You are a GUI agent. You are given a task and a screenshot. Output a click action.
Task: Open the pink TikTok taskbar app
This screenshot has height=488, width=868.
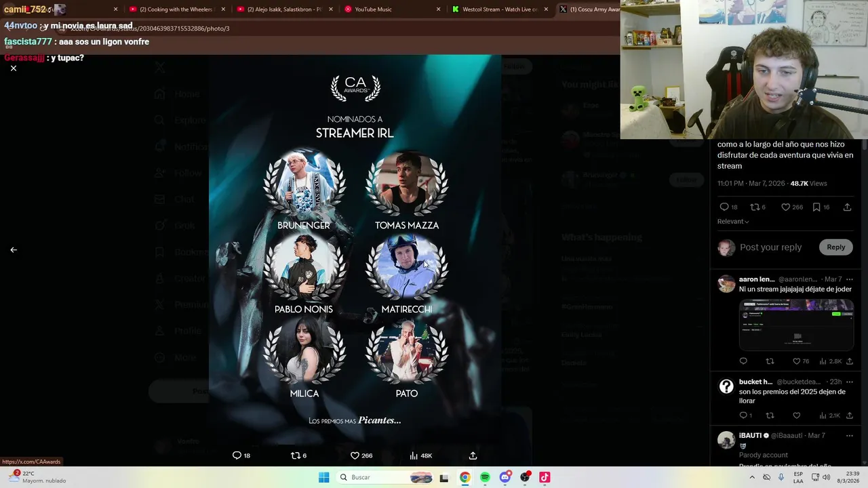pos(545,477)
